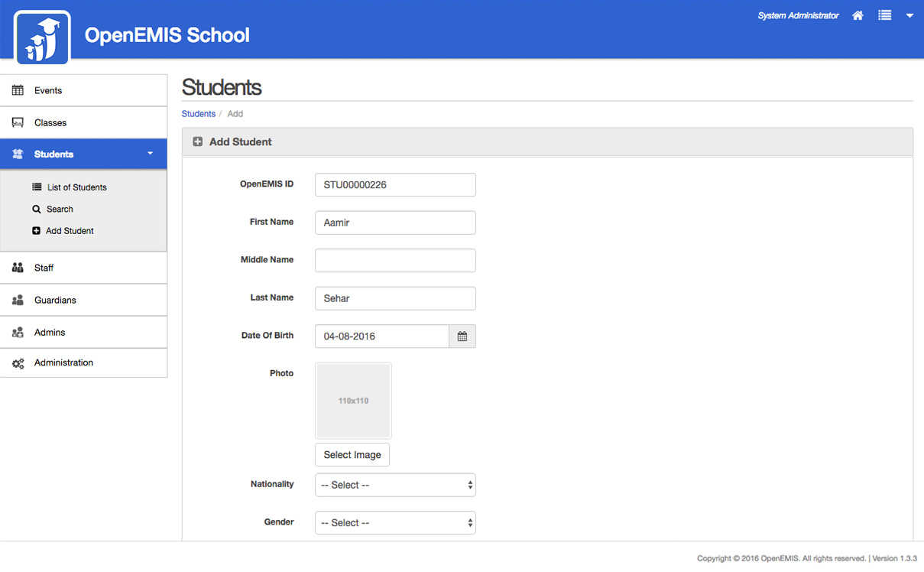Viewport: 924px width, 572px height.
Task: Click the 110x110 photo placeholder
Action: 353,401
